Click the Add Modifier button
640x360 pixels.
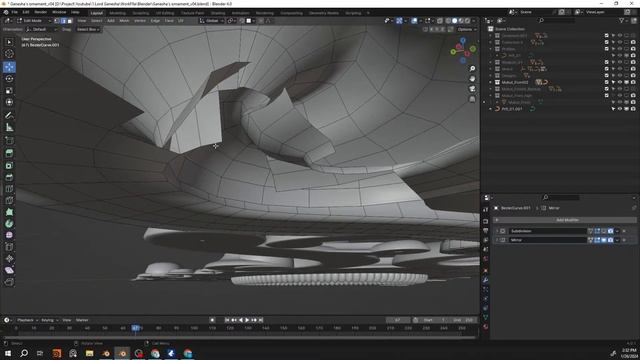(x=565, y=220)
